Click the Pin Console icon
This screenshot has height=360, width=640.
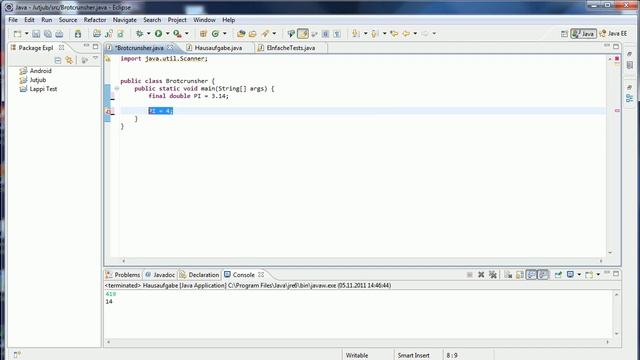pos(558,275)
